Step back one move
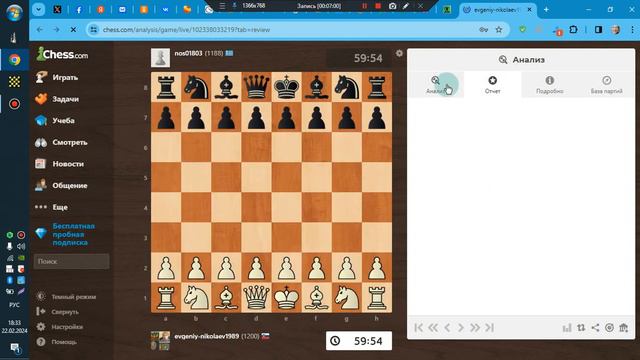Screen dimensions: 640x360 coord(447,327)
